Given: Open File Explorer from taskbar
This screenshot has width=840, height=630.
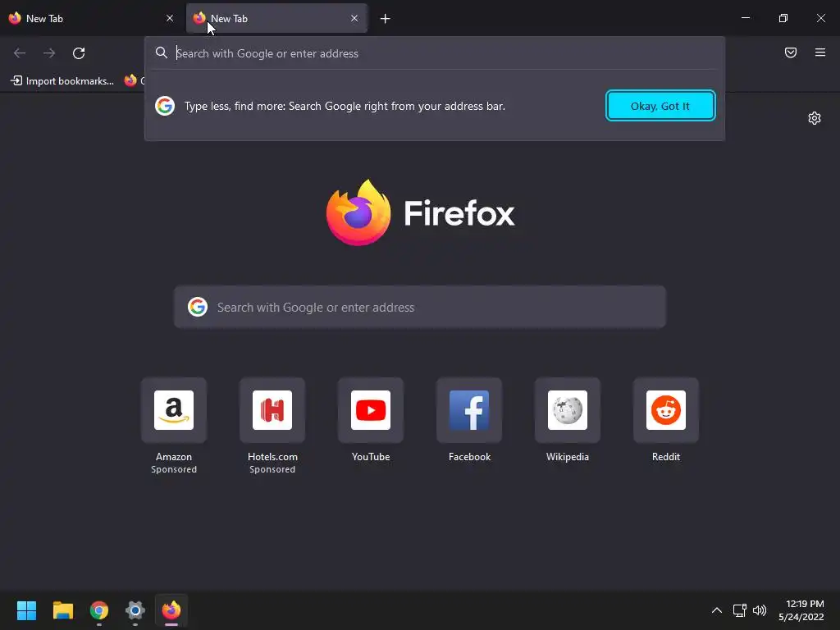Looking at the screenshot, I should click(62, 610).
